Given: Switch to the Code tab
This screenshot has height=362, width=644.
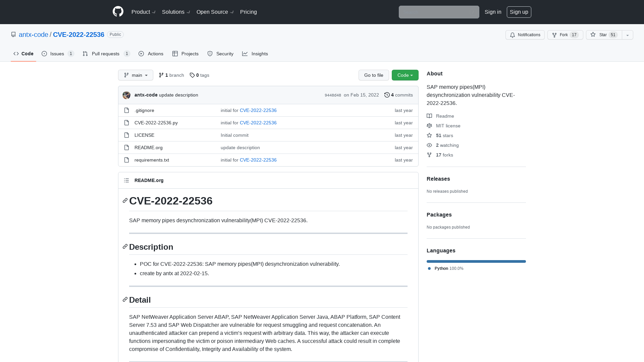Looking at the screenshot, I should (23, 54).
